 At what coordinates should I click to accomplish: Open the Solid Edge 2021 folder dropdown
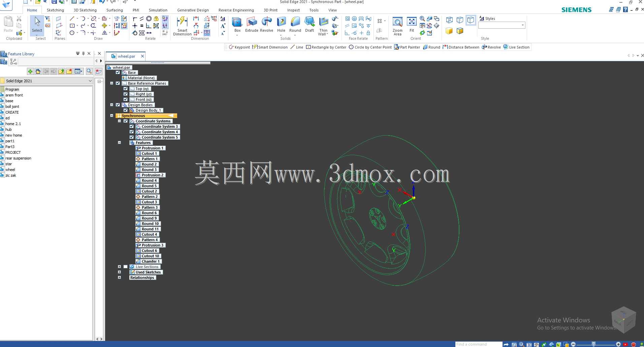coord(90,81)
